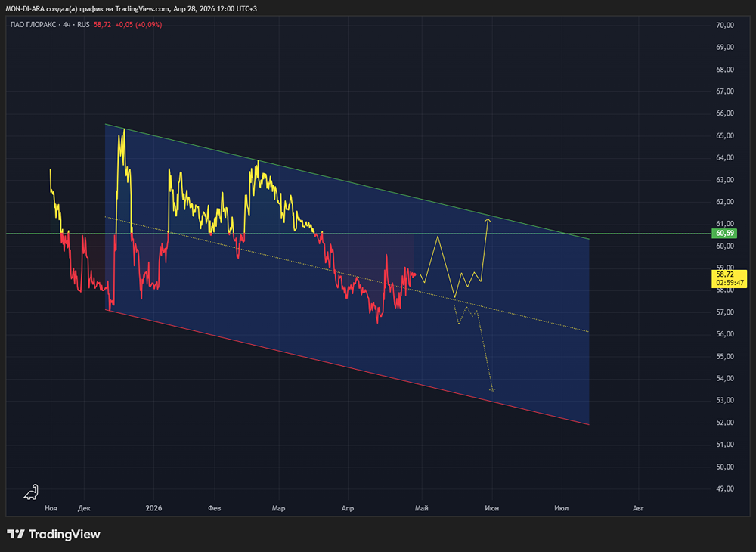Click the 50,00 price axis label
Image resolution: width=756 pixels, height=552 pixels.
[725, 467]
